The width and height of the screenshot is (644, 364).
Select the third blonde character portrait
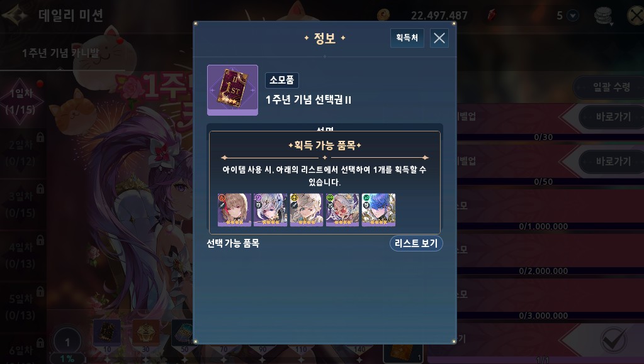pyautogui.click(x=307, y=210)
